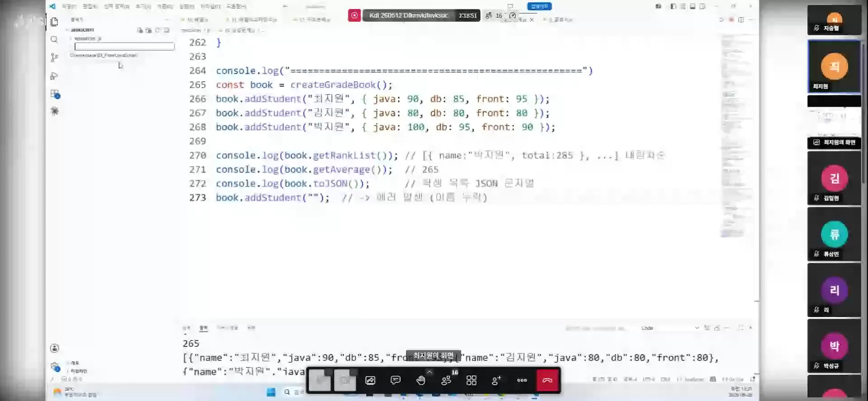Click the Run Code button in editor toolbar
This screenshot has width=868, height=401.
click(721, 20)
